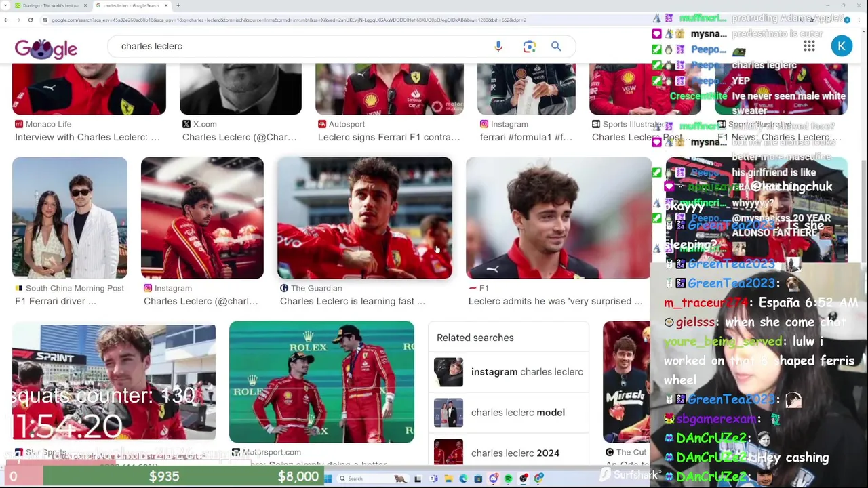868x488 pixels.
Task: Open Spotify from the taskbar
Action: [508, 479]
